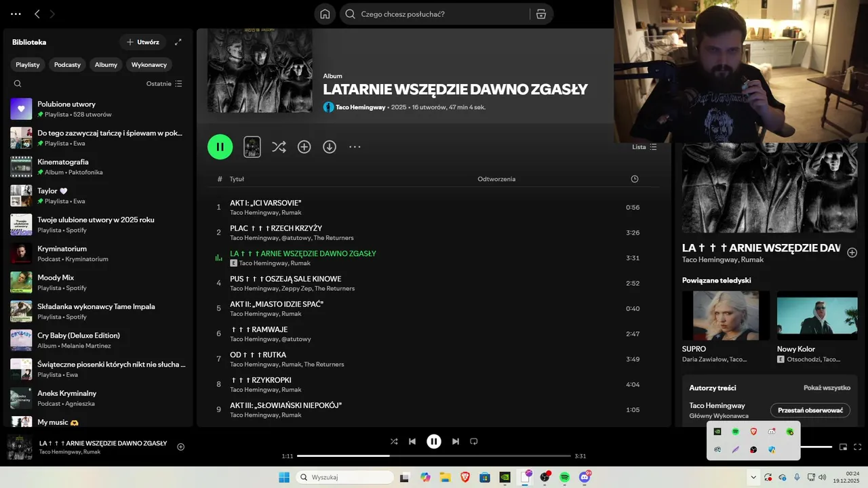Open the Moody Mix playlist
The height and width of the screenshot is (488, 868).
(x=98, y=282)
